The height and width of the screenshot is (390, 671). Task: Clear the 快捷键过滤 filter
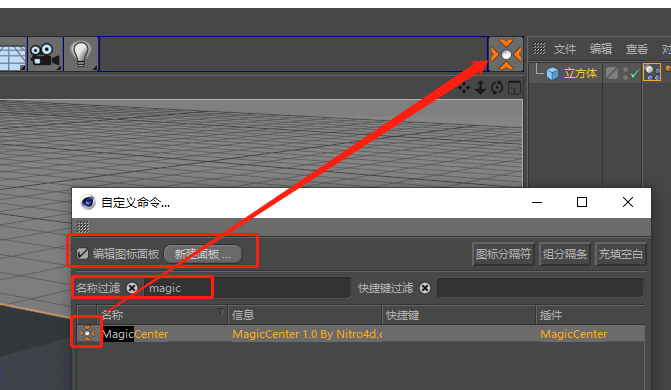[425, 288]
